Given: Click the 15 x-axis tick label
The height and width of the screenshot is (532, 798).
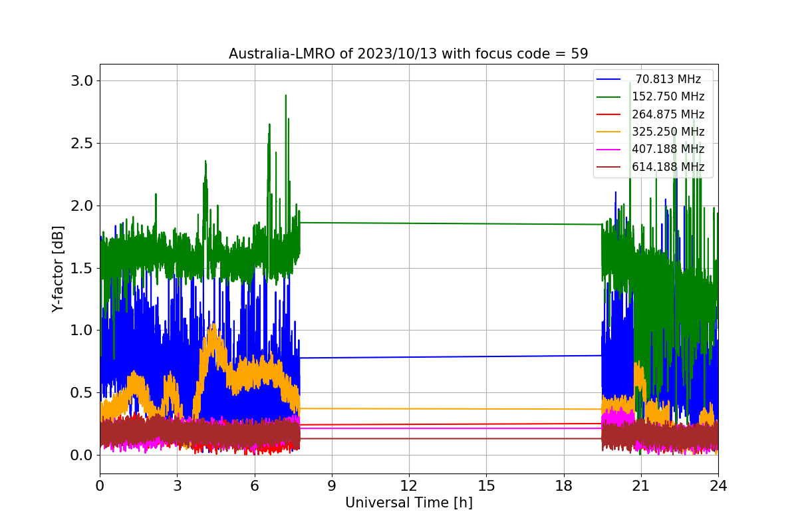Looking at the screenshot, I should (486, 486).
